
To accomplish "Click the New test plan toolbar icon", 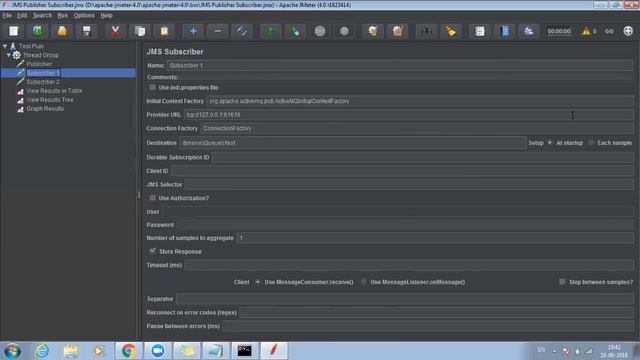I will (13, 31).
